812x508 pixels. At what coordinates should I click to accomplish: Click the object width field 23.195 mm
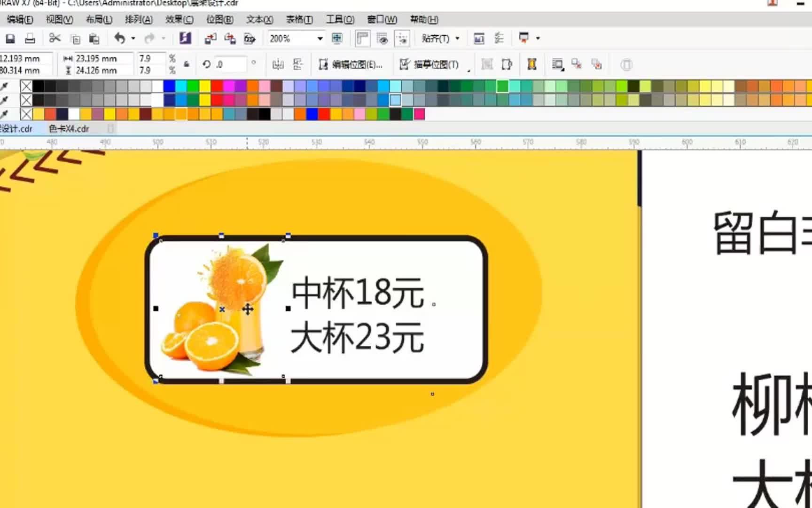103,58
